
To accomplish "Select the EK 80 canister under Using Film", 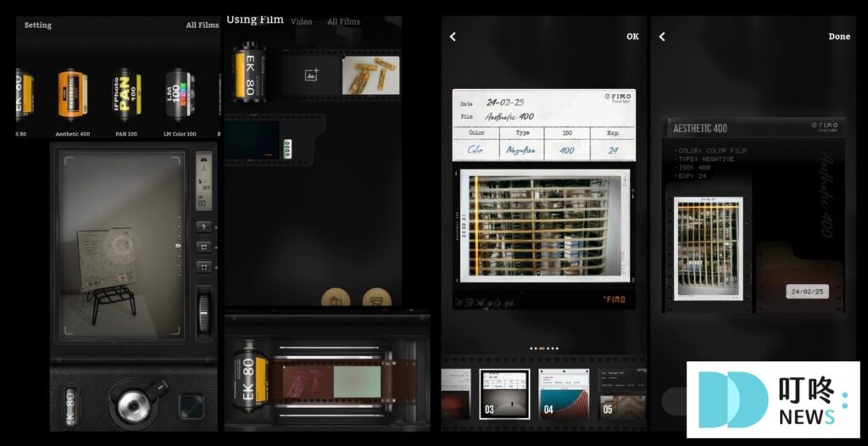I will pyautogui.click(x=248, y=72).
